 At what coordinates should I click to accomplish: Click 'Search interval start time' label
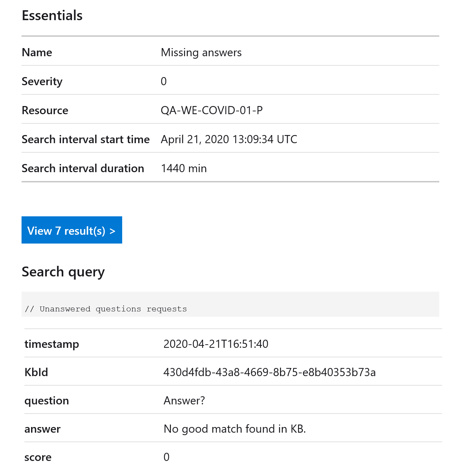(x=86, y=139)
